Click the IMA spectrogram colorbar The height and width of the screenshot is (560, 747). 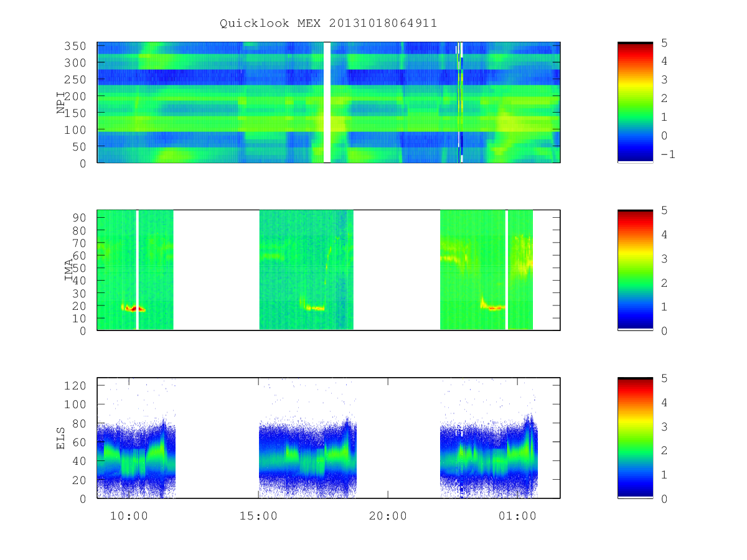(635, 270)
